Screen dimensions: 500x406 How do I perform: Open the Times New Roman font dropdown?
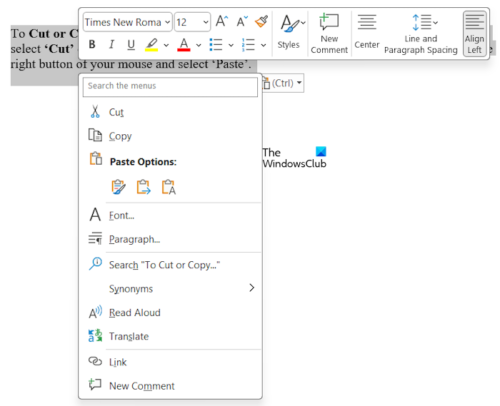point(128,22)
